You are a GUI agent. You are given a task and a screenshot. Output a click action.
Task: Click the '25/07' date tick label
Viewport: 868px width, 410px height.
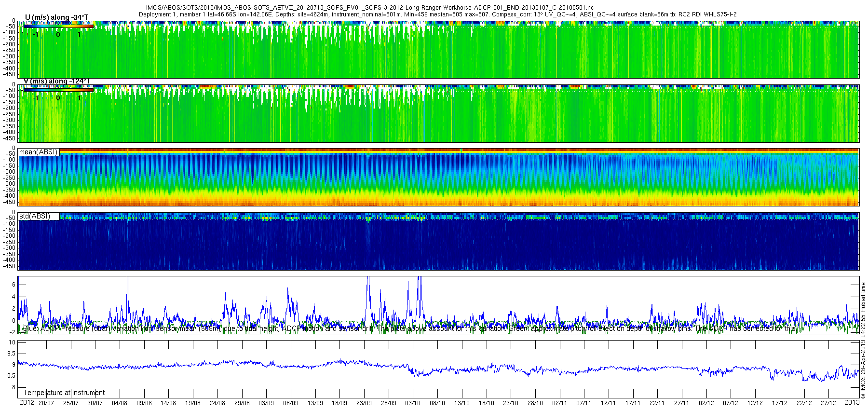(x=70, y=403)
